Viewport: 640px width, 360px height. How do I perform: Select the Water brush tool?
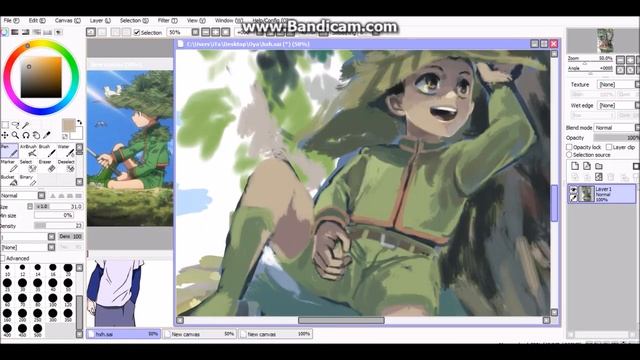point(66,151)
